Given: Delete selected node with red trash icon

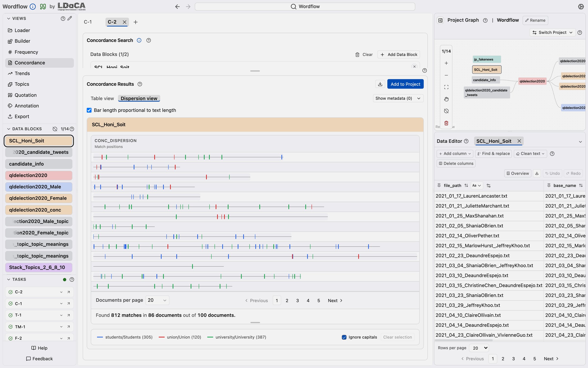Looking at the screenshot, I should click(446, 123).
